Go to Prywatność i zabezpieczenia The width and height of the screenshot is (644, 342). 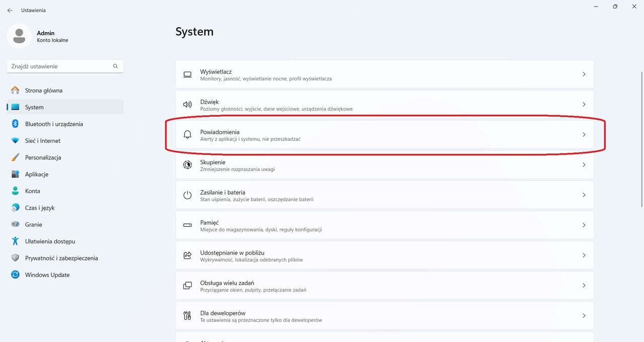[x=61, y=258]
